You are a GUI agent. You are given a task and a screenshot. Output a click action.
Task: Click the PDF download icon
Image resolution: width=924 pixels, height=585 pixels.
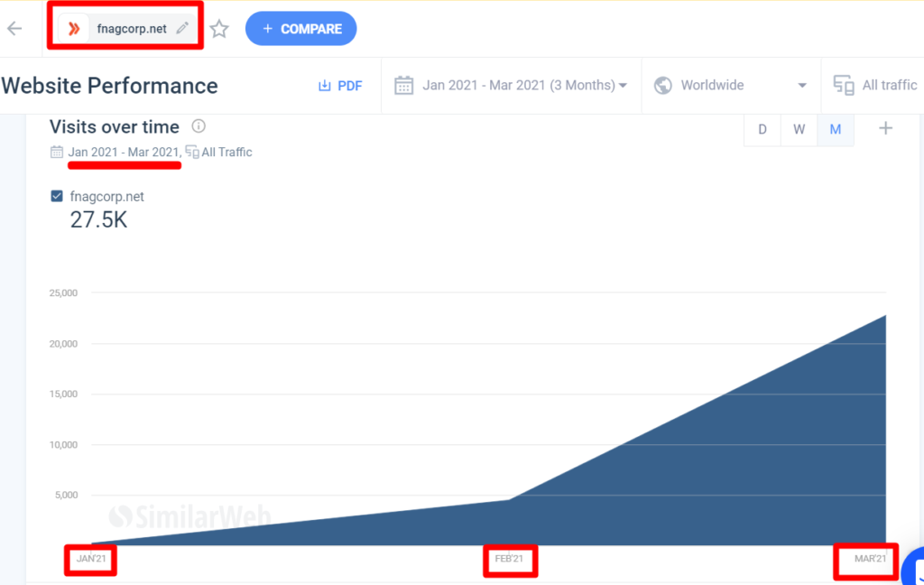[325, 86]
